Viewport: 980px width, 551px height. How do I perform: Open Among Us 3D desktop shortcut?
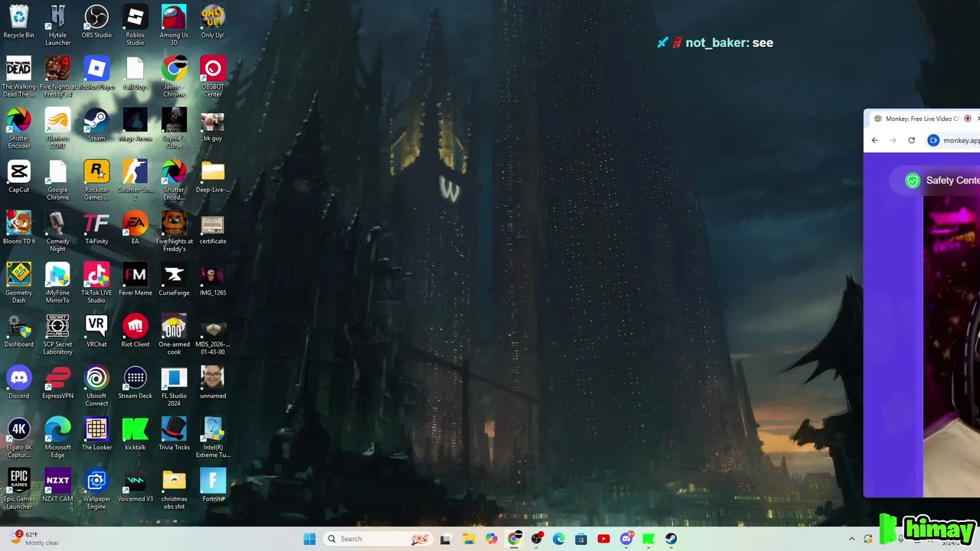174,25
